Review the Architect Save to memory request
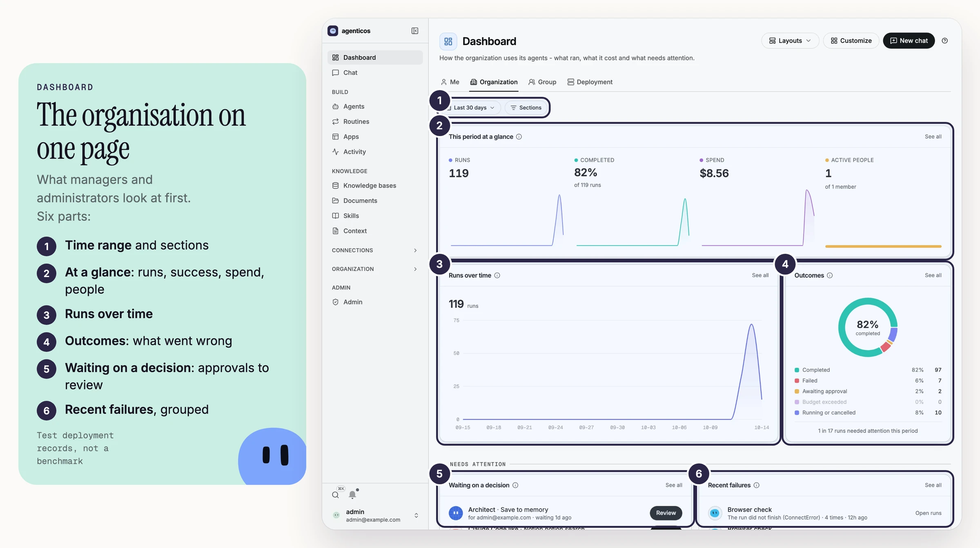Image resolution: width=980 pixels, height=548 pixels. (x=666, y=513)
